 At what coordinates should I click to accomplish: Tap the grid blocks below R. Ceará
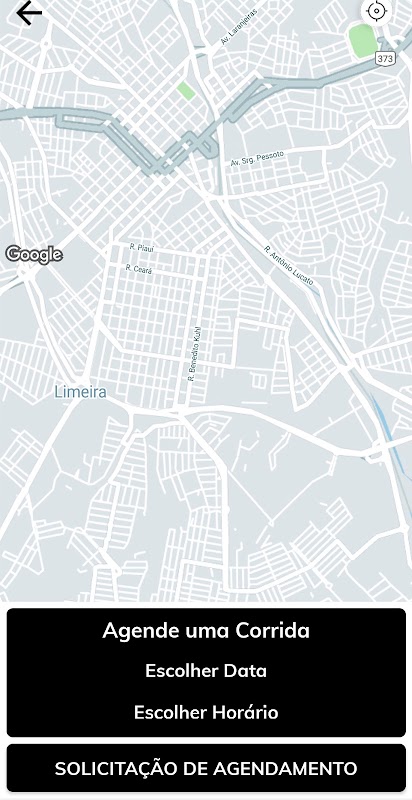point(153,316)
